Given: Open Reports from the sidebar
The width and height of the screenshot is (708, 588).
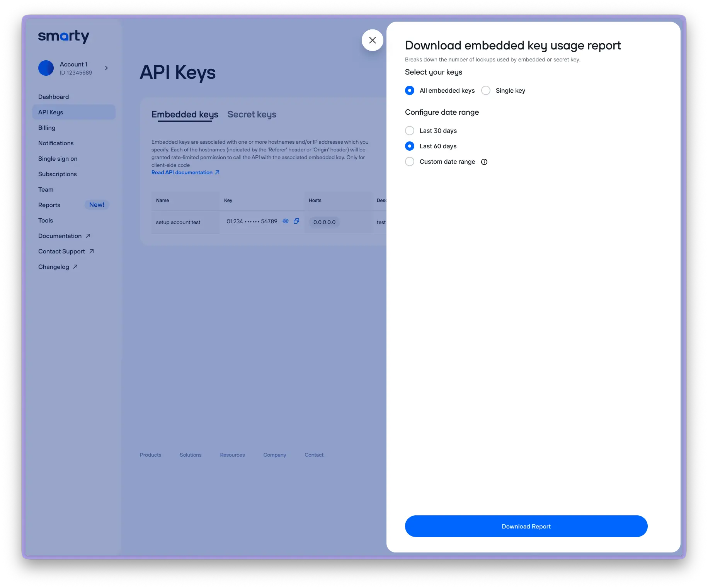Looking at the screenshot, I should point(49,205).
